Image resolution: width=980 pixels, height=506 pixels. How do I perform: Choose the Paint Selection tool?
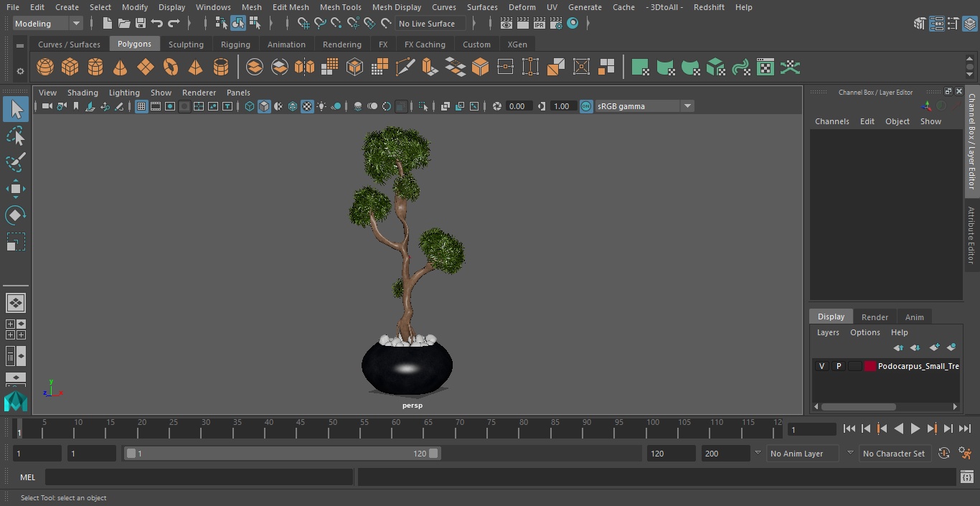coord(15,162)
